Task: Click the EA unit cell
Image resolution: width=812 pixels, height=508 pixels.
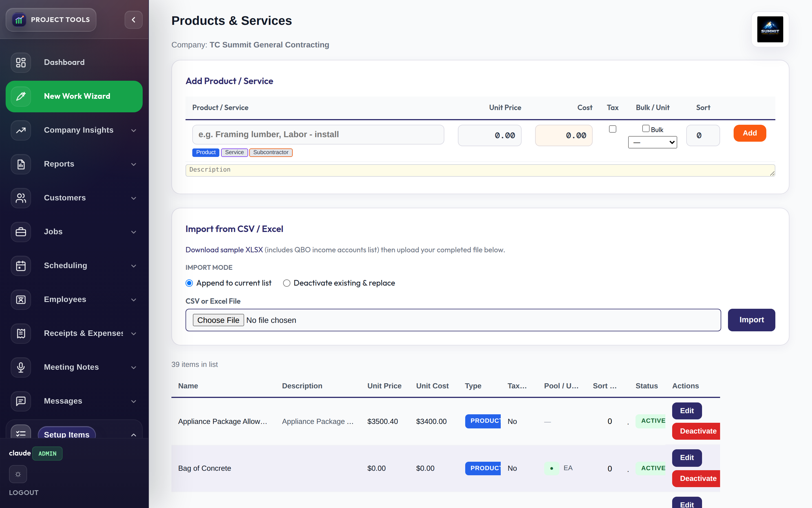Action: tap(568, 468)
